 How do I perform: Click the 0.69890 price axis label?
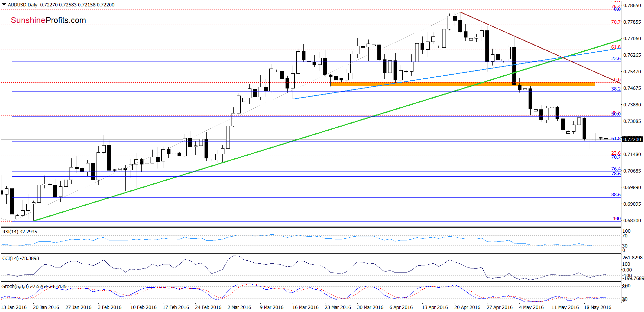coord(632,187)
